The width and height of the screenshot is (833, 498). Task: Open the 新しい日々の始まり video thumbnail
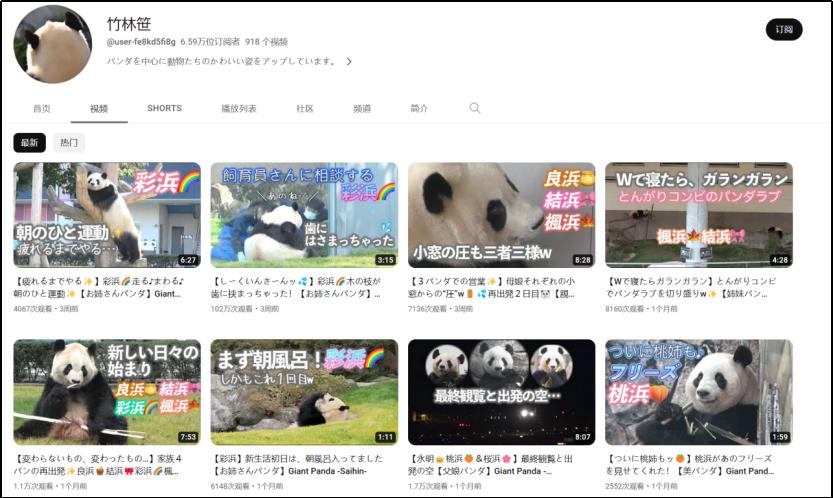(x=107, y=392)
